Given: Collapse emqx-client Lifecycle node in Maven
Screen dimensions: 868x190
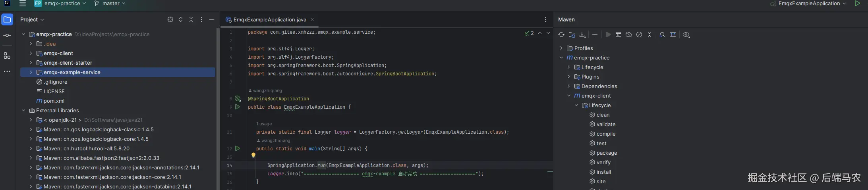Looking at the screenshot, I should click(576, 105).
